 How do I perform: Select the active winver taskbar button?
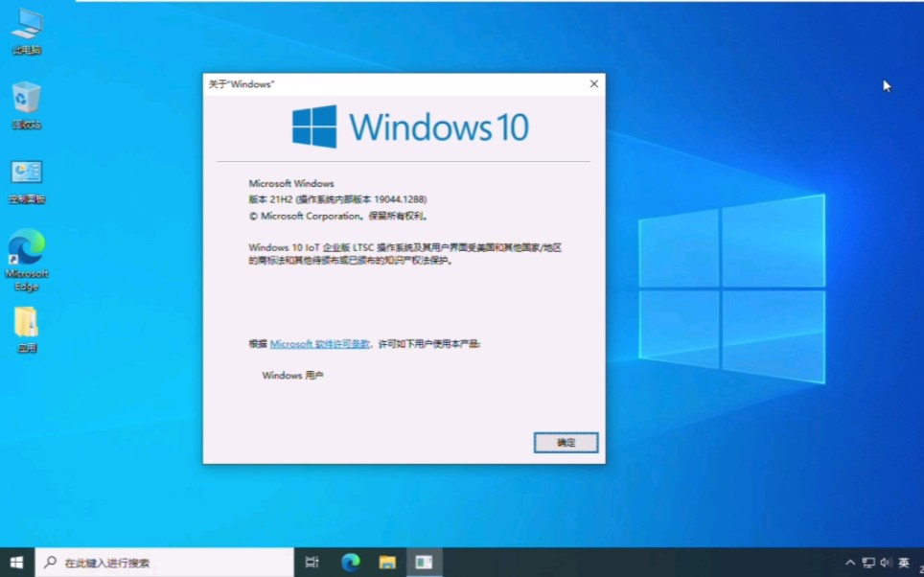424,563
